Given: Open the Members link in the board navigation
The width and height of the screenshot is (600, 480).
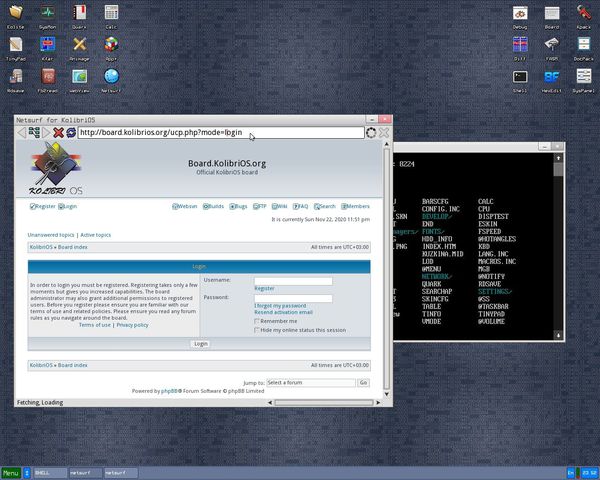Looking at the screenshot, I should 355,206.
